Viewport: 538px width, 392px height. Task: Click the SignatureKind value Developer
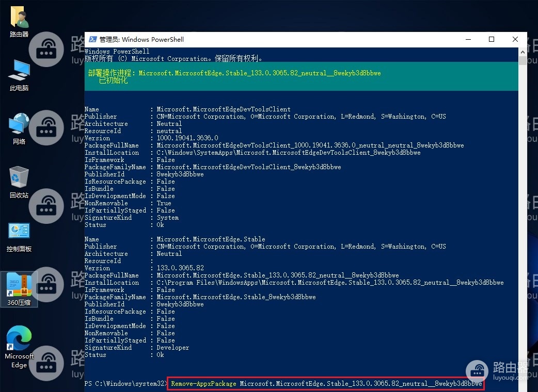(x=173, y=348)
